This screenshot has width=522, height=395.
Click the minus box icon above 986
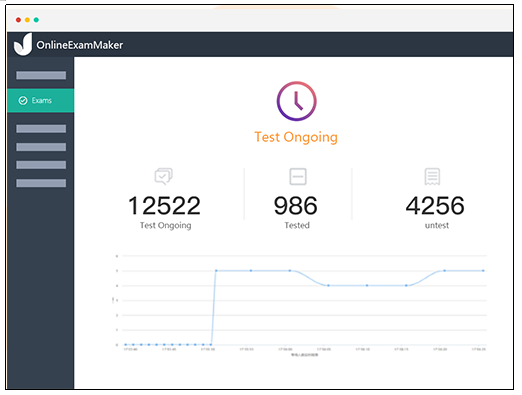[298, 176]
